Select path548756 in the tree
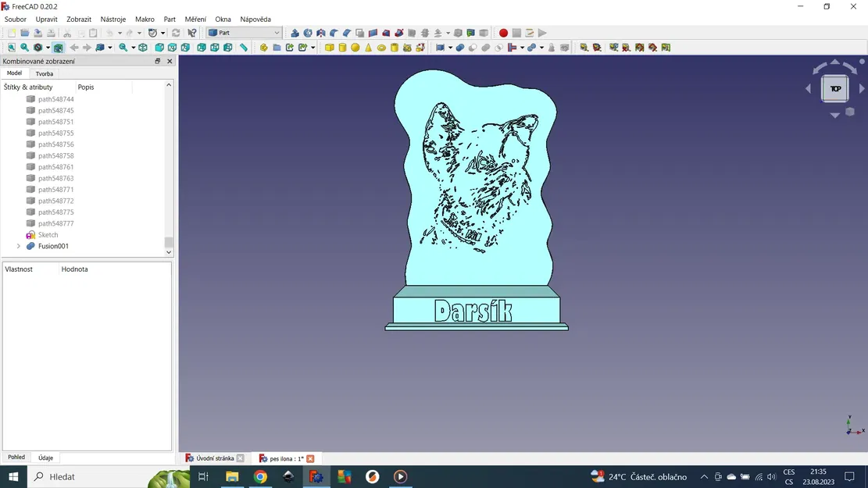 (56, 144)
